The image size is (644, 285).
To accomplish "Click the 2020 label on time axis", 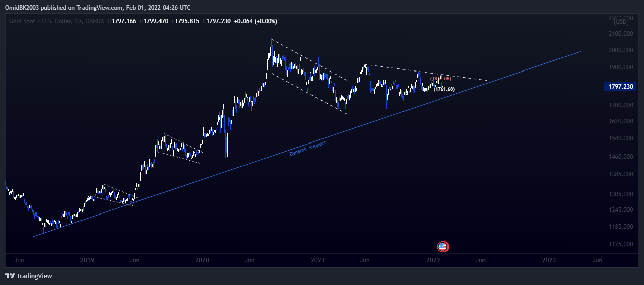I will (202, 260).
